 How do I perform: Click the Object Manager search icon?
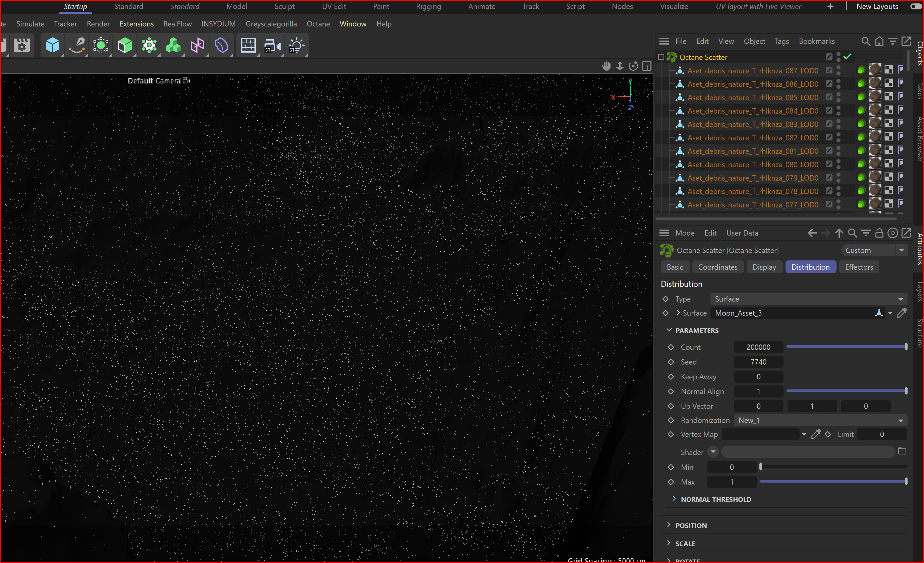pos(866,41)
